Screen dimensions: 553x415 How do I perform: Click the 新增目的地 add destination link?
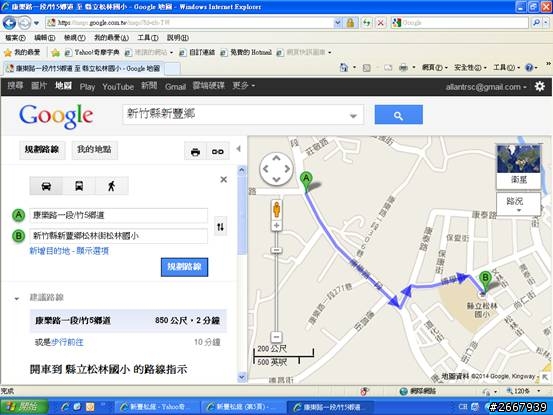click(50, 251)
